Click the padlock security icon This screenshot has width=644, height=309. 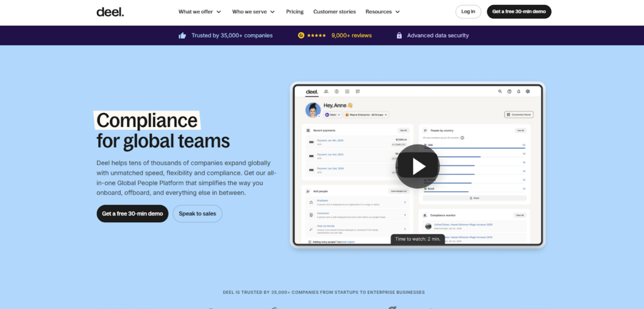399,36
